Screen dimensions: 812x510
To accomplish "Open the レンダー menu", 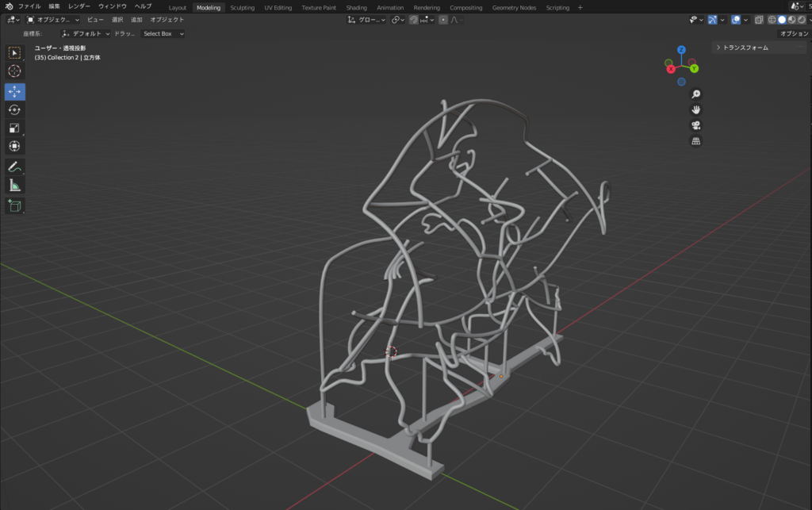I will (x=79, y=6).
